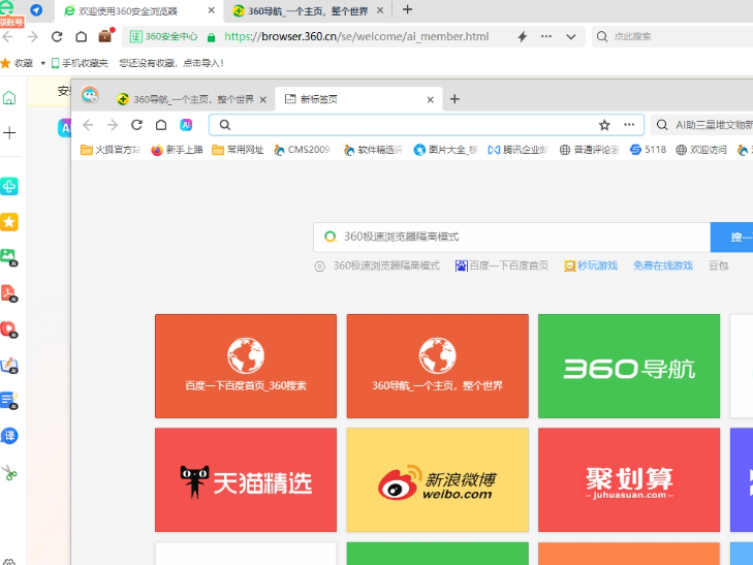This screenshot has width=753, height=565.
Task: Switch to 360导航 tab in the front window
Action: coord(193,99)
